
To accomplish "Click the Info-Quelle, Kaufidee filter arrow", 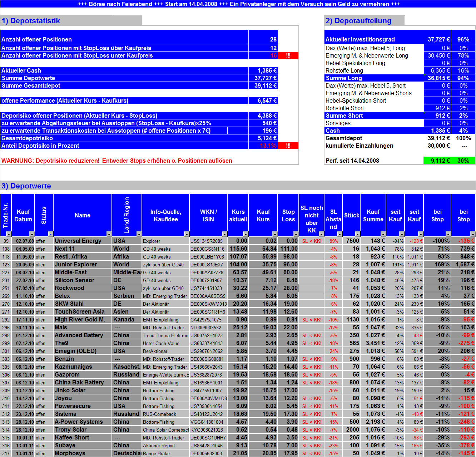I will [x=187, y=234].
